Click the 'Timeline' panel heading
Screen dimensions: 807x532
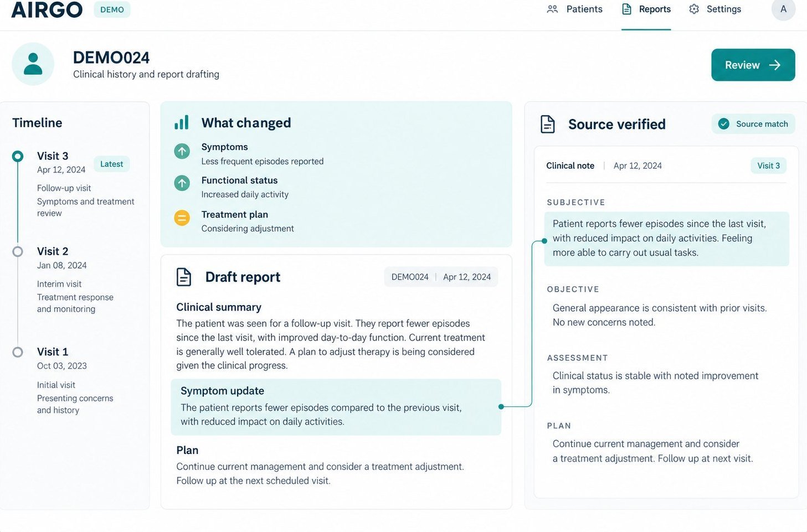point(37,123)
